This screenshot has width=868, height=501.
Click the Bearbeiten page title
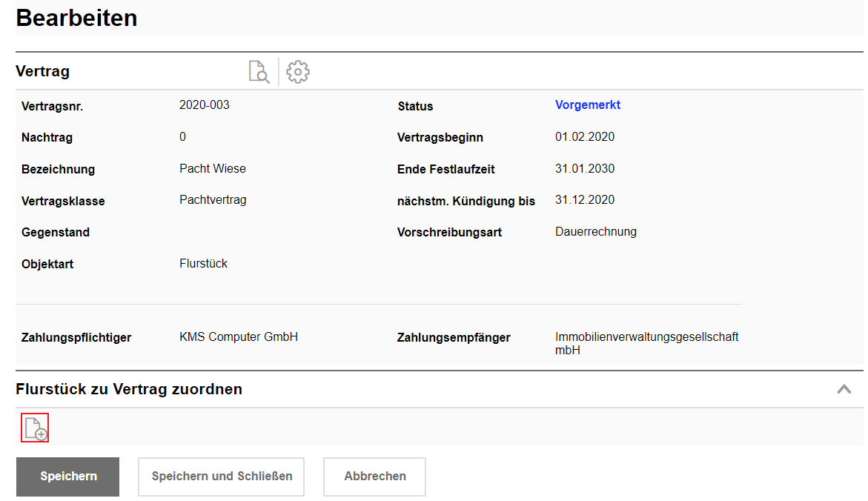76,18
